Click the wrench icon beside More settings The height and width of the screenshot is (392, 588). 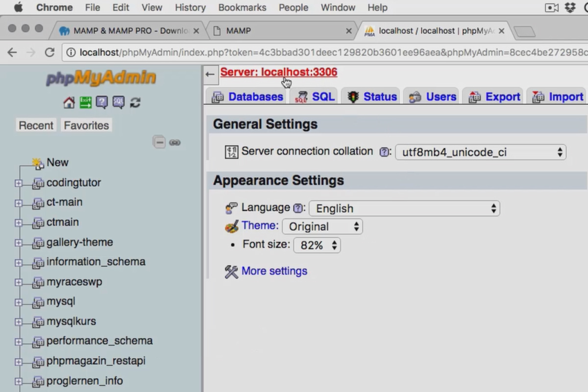point(231,271)
